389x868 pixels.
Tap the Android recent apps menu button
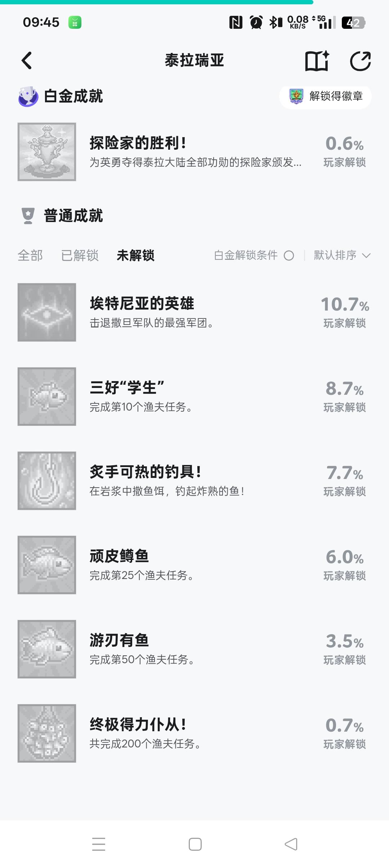click(99, 844)
